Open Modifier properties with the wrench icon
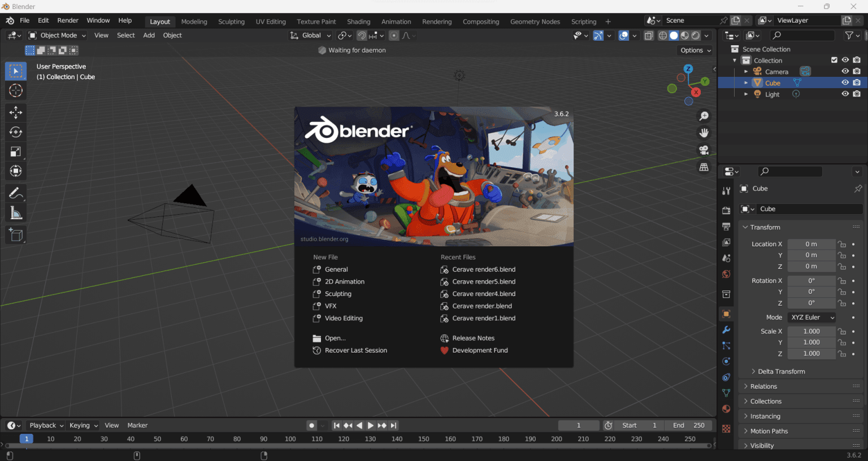Screen dimensions: 868x461 726,329
